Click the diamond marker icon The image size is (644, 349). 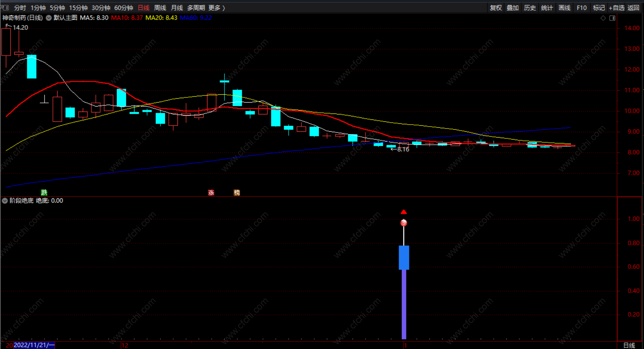coord(603,18)
